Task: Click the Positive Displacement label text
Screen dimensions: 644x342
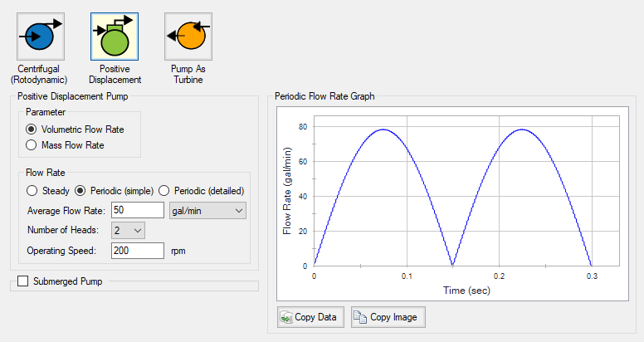Action: click(115, 74)
